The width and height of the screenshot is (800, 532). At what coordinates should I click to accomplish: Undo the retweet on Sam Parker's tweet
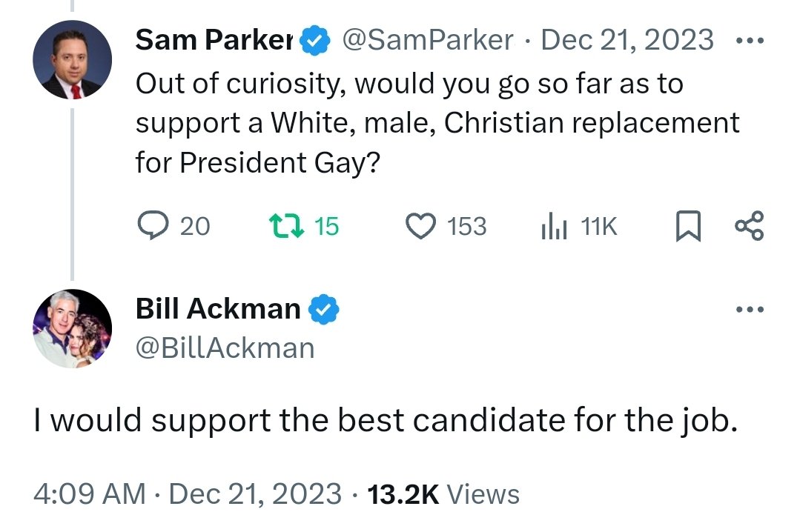point(283,226)
